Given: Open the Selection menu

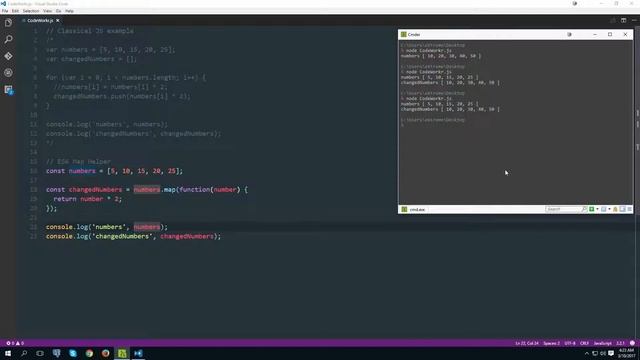Looking at the screenshot, I should coord(31,11).
